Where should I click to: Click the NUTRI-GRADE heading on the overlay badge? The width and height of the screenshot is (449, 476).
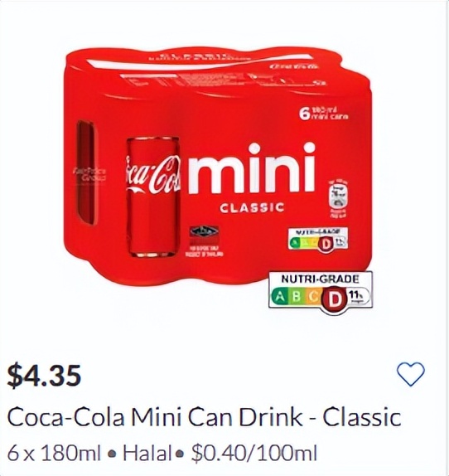320,279
